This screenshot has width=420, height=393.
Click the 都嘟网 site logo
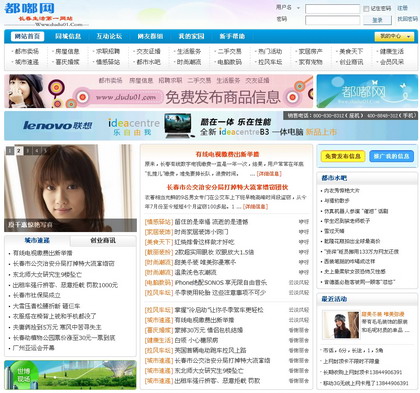point(29,9)
